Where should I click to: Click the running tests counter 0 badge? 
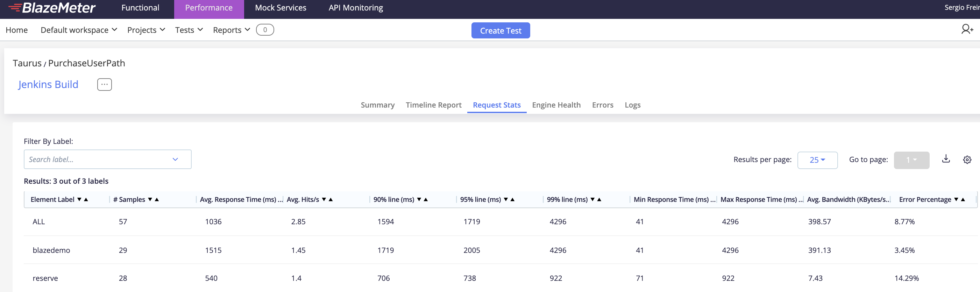tap(265, 30)
